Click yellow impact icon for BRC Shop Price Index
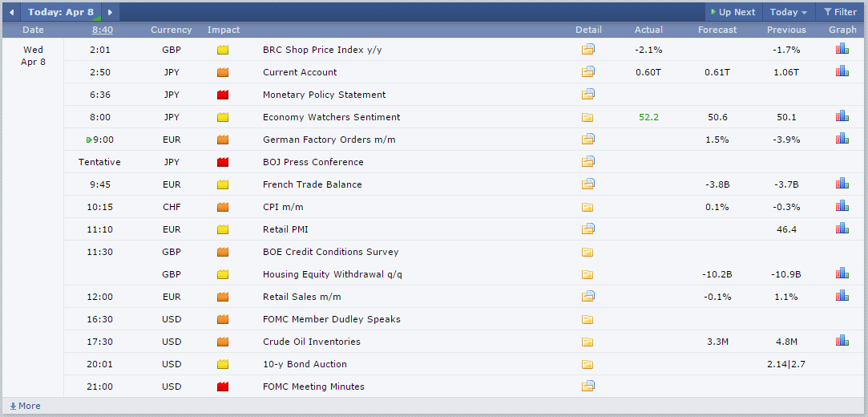Image resolution: width=868 pixels, height=417 pixels. pos(223,50)
